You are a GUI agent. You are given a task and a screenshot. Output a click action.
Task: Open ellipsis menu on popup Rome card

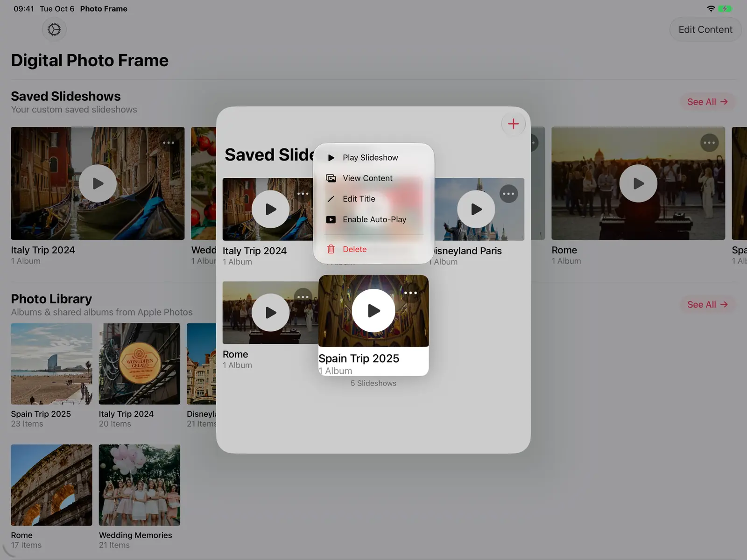pyautogui.click(x=303, y=297)
